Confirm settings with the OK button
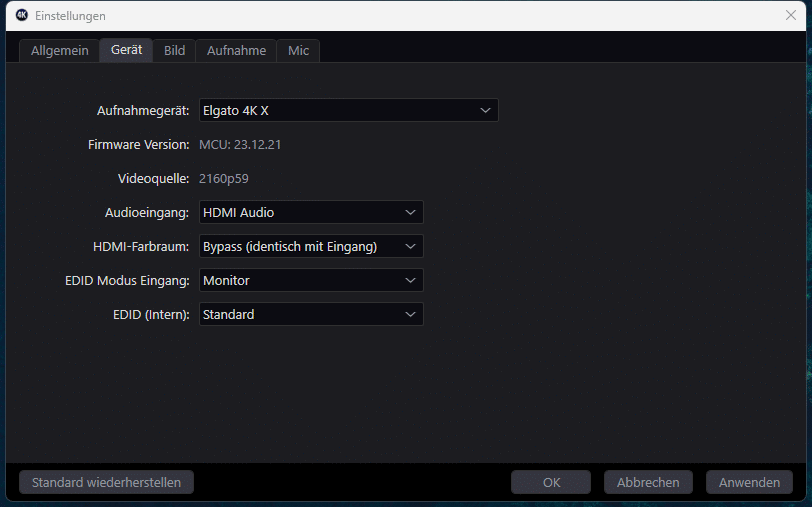Screen dimensions: 812x507 pos(551,482)
